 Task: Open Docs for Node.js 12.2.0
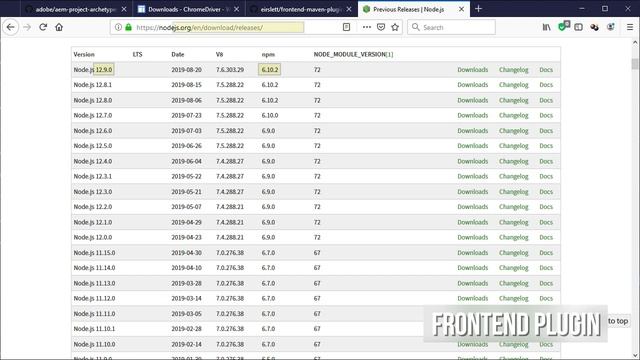point(546,207)
